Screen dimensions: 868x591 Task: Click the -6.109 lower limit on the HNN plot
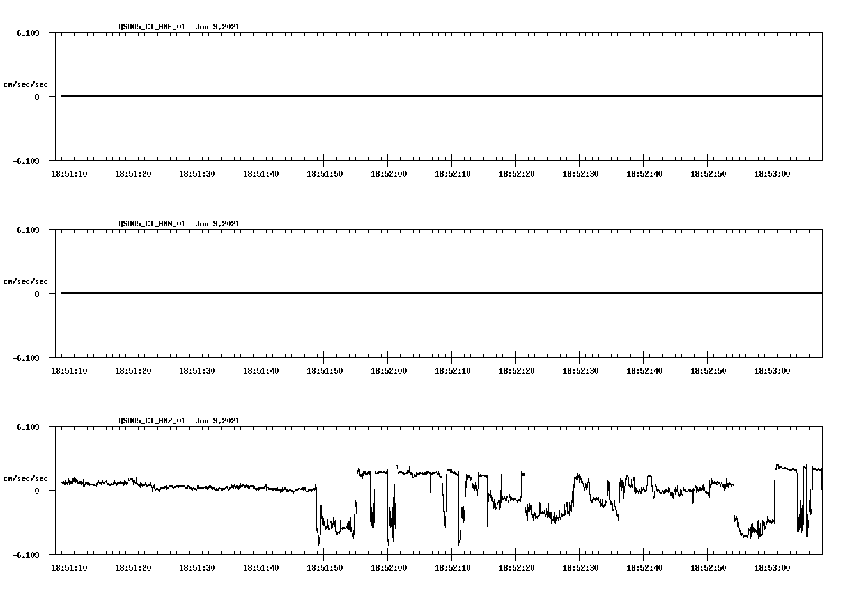pos(26,358)
